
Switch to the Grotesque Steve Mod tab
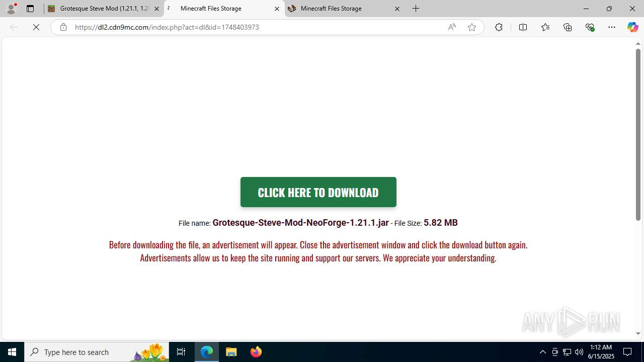point(104,9)
